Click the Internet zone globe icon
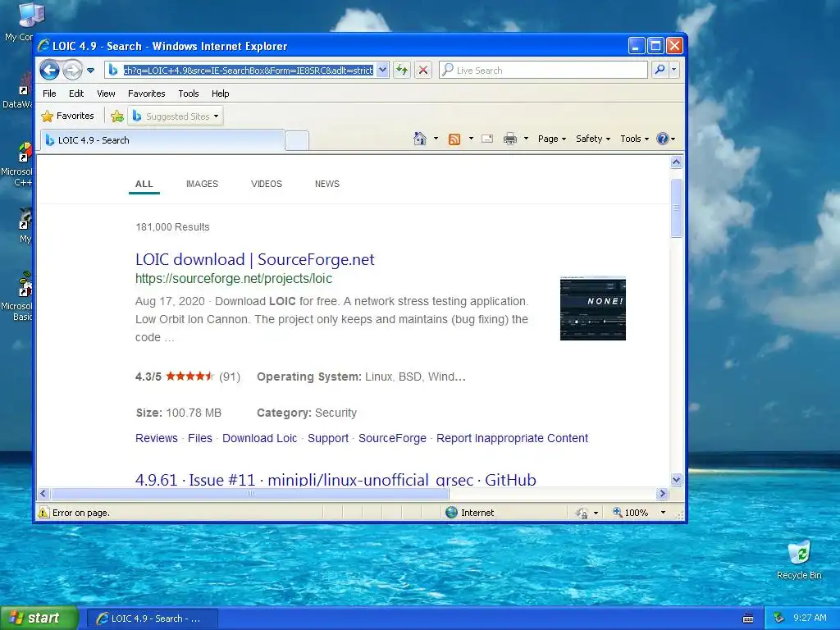Image resolution: width=840 pixels, height=630 pixels. (x=452, y=513)
